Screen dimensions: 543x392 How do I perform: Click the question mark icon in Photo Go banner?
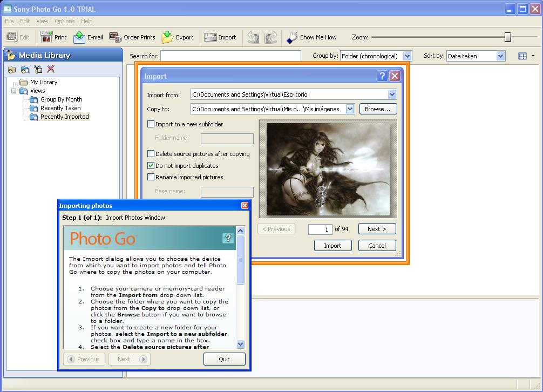point(228,238)
